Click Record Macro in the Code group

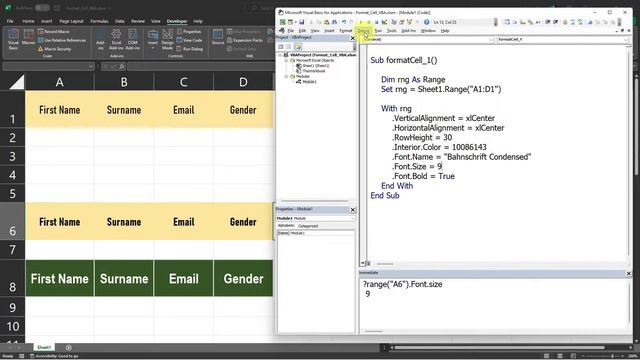[53, 31]
